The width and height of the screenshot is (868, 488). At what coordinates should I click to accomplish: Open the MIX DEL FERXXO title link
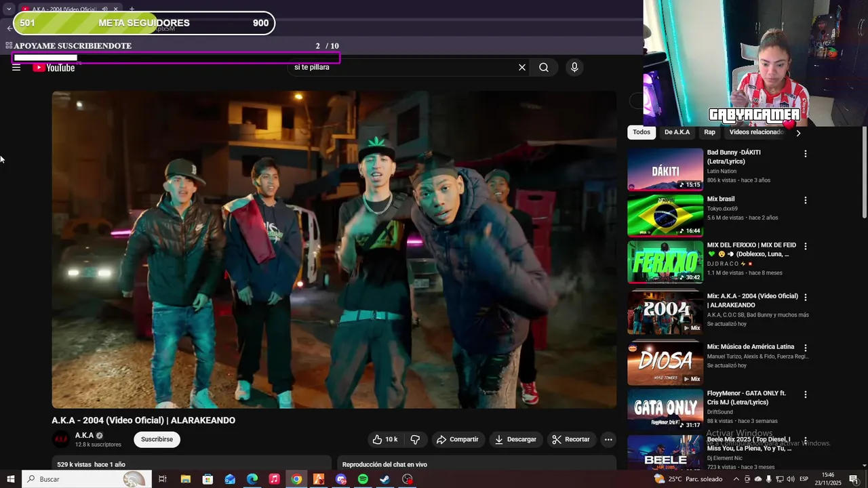751,249
